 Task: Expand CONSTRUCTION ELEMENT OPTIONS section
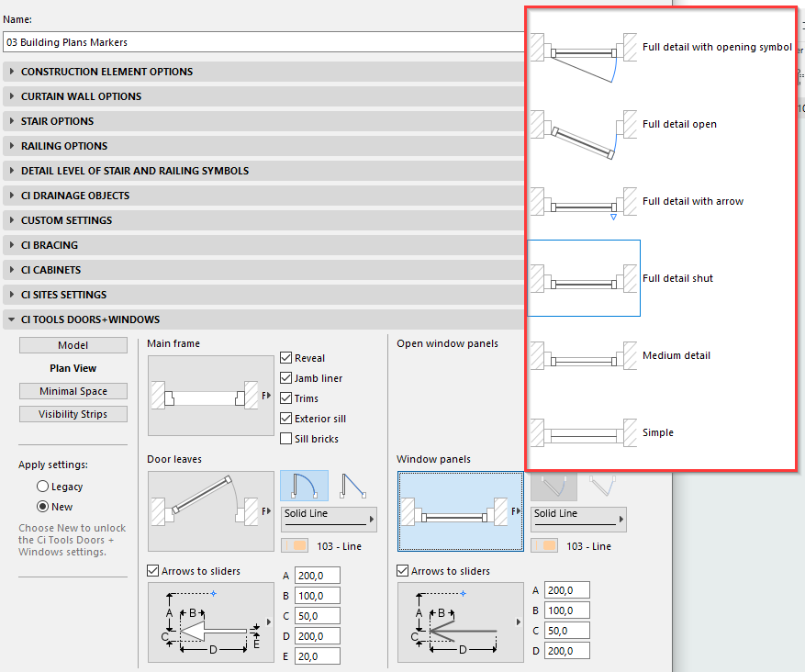[x=106, y=72]
